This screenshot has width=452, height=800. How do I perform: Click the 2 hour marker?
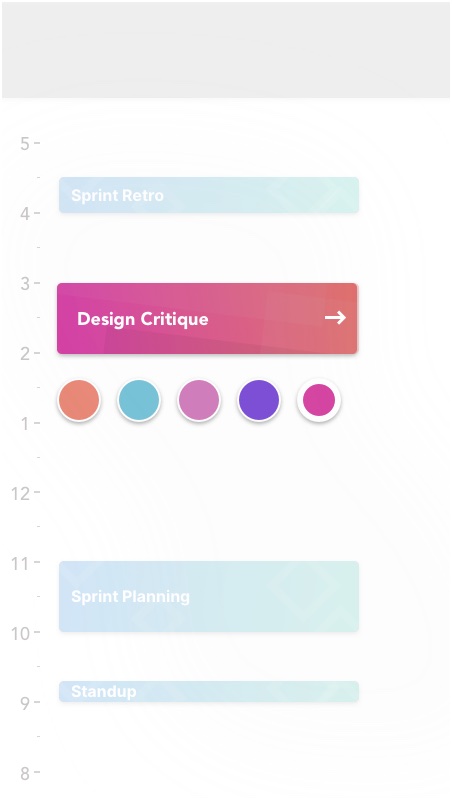pos(25,354)
